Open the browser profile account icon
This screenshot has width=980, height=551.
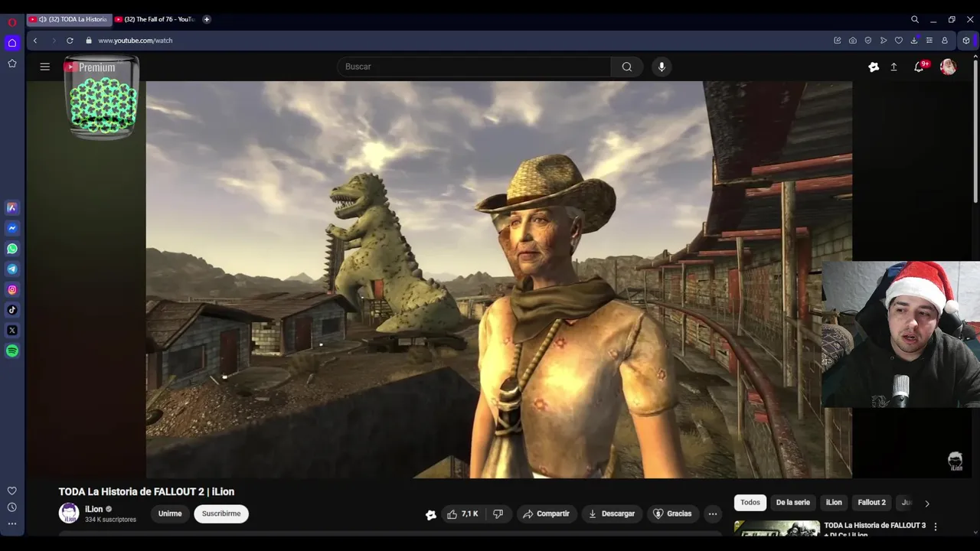(x=945, y=41)
